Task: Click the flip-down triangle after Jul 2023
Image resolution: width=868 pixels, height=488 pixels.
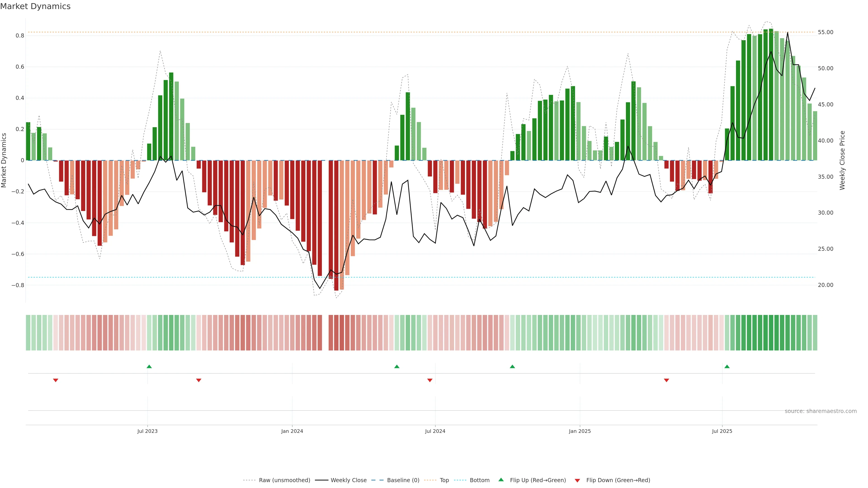Action: click(x=198, y=380)
